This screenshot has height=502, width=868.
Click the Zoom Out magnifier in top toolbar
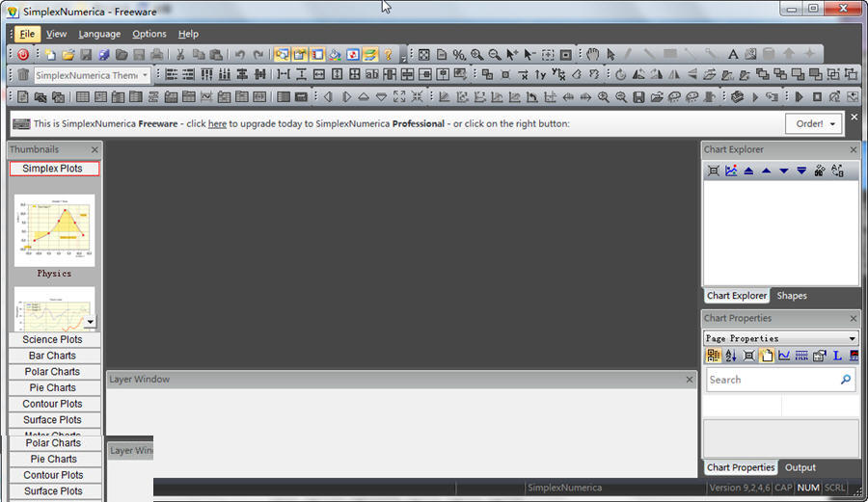495,55
